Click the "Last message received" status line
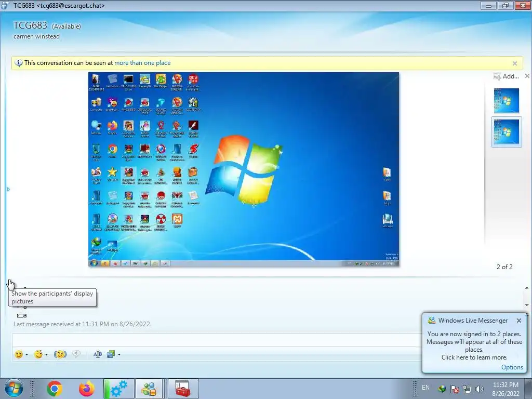This screenshot has height=399, width=532. pos(83,324)
